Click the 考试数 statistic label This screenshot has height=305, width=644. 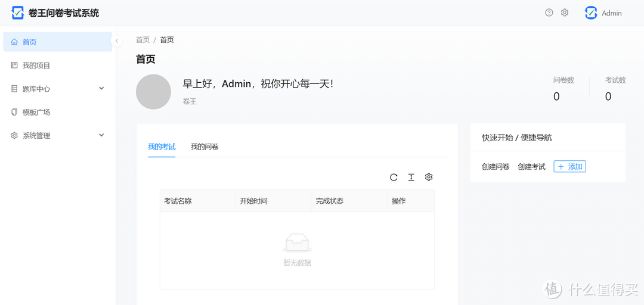[x=615, y=80]
